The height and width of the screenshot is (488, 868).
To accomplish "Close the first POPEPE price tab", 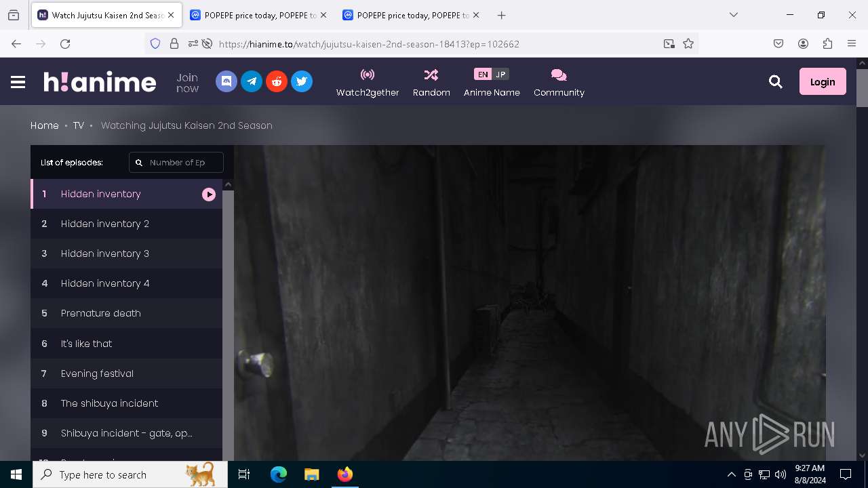I will pos(323,15).
